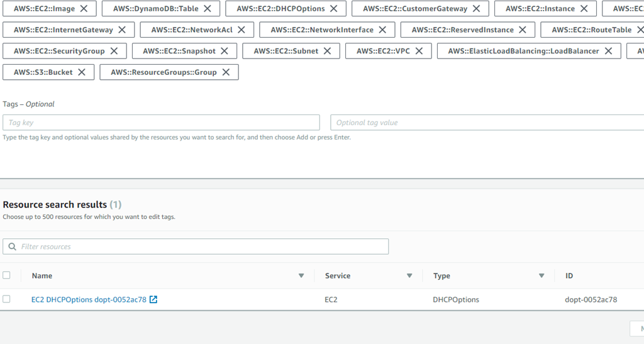The width and height of the screenshot is (644, 344).
Task: Click the AWS::EC2::RouteTable tag label
Action: [x=591, y=30]
